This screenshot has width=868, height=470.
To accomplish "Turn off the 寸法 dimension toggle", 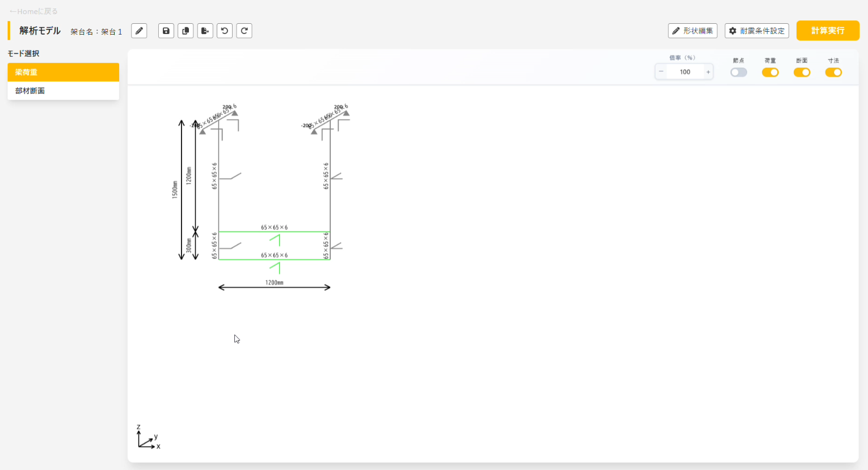I will [x=833, y=72].
